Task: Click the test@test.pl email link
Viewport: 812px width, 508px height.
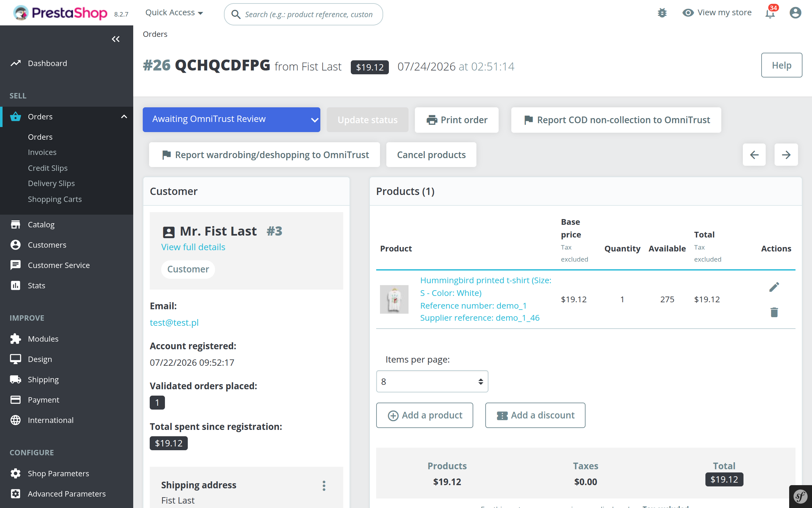Action: click(174, 323)
